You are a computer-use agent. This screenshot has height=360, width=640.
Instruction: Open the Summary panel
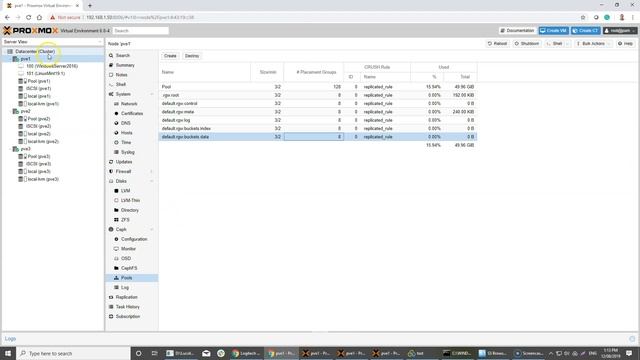coord(125,65)
